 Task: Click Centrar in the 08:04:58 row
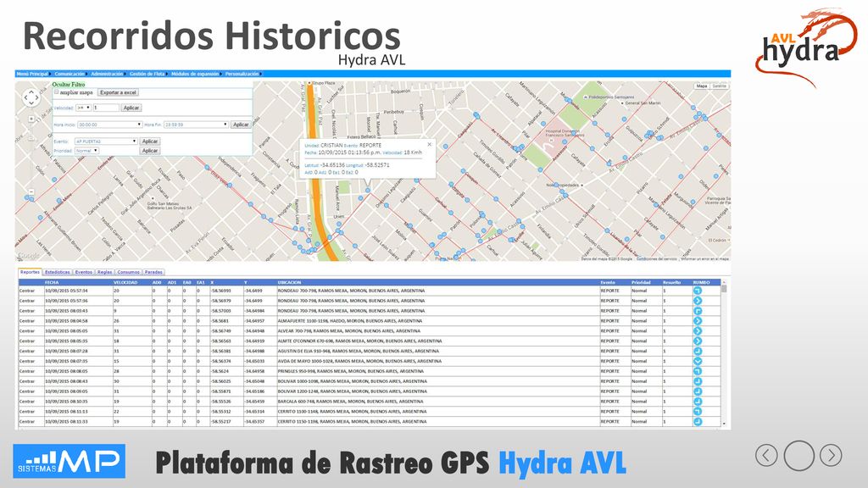click(27, 321)
